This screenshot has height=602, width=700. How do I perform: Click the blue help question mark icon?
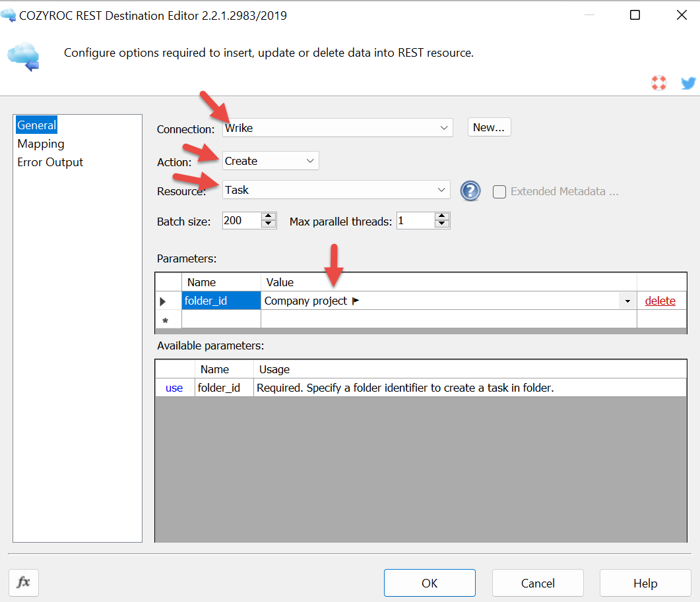pos(470,191)
